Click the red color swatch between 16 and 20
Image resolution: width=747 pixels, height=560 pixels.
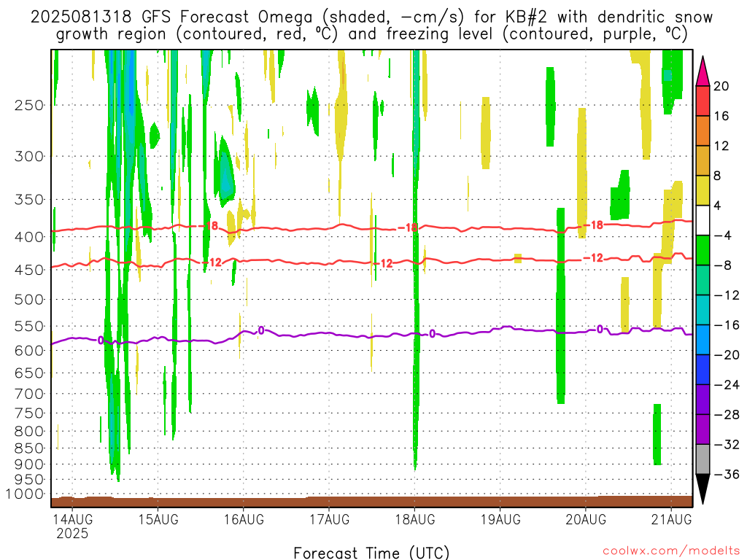point(703,101)
